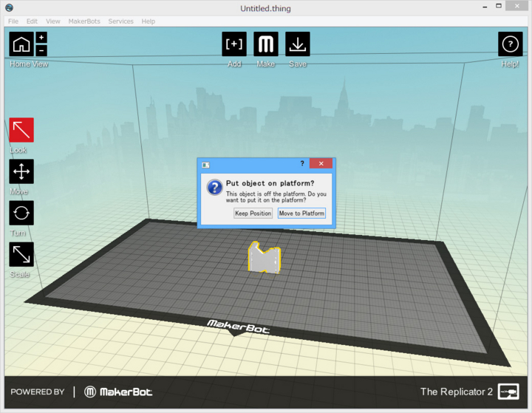Select the Look tool
The image size is (532, 413).
[x=21, y=130]
